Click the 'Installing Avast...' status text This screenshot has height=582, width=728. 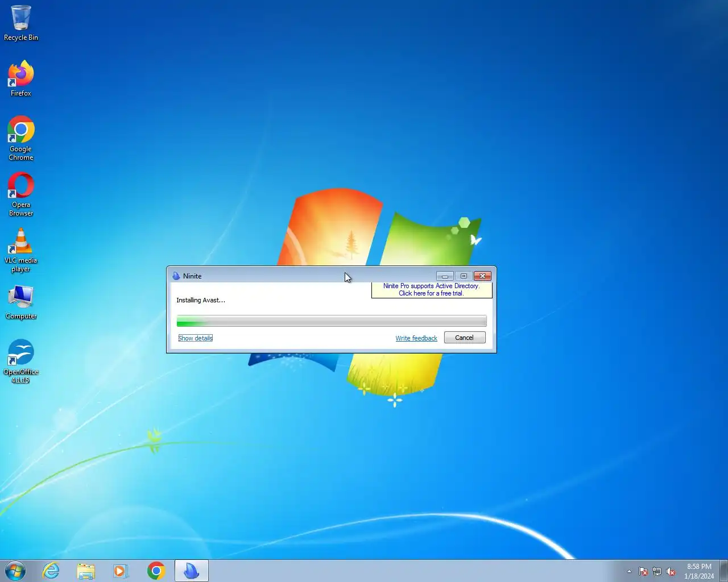(x=201, y=300)
